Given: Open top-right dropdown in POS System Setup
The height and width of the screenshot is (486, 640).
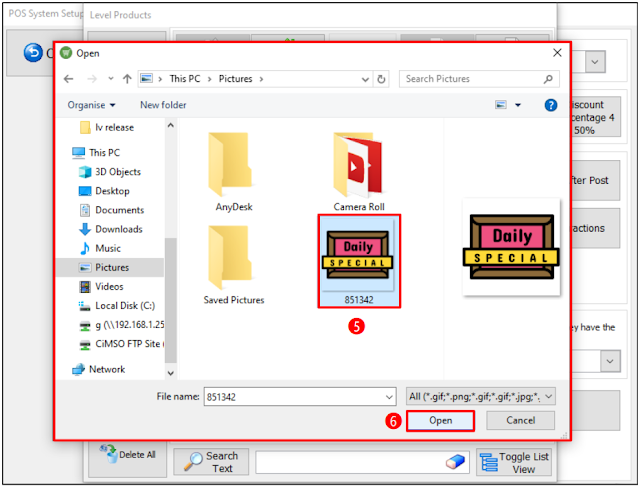Looking at the screenshot, I should [595, 62].
